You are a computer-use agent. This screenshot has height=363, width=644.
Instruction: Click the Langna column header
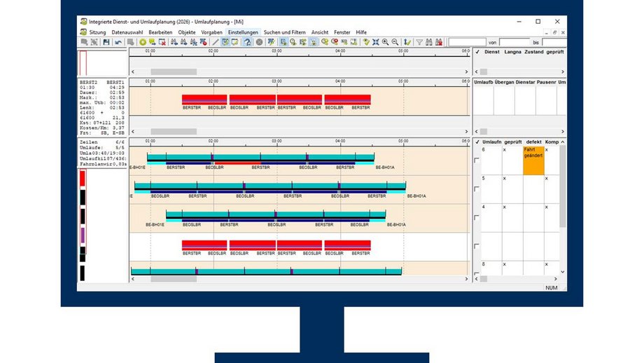pyautogui.click(x=512, y=52)
